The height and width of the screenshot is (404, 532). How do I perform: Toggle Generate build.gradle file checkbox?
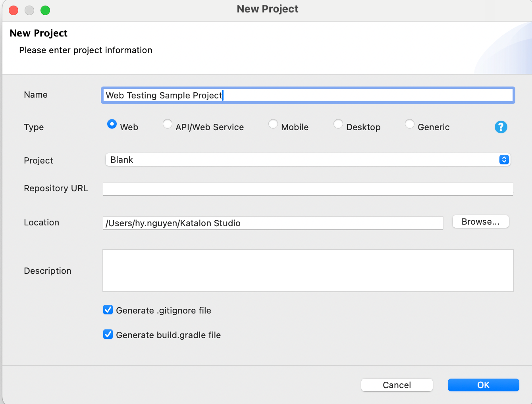click(108, 335)
